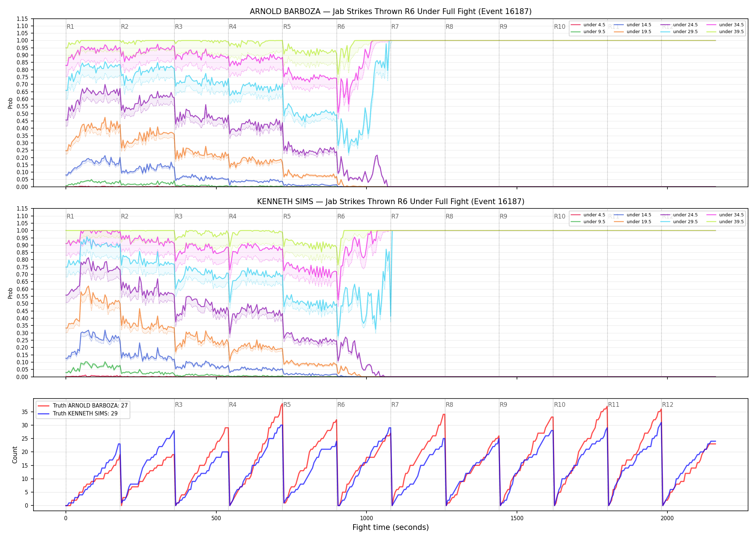This screenshot has height=540, width=756.
Task: Select R10 label in Kenneth Sims chart
Action: 559,216
